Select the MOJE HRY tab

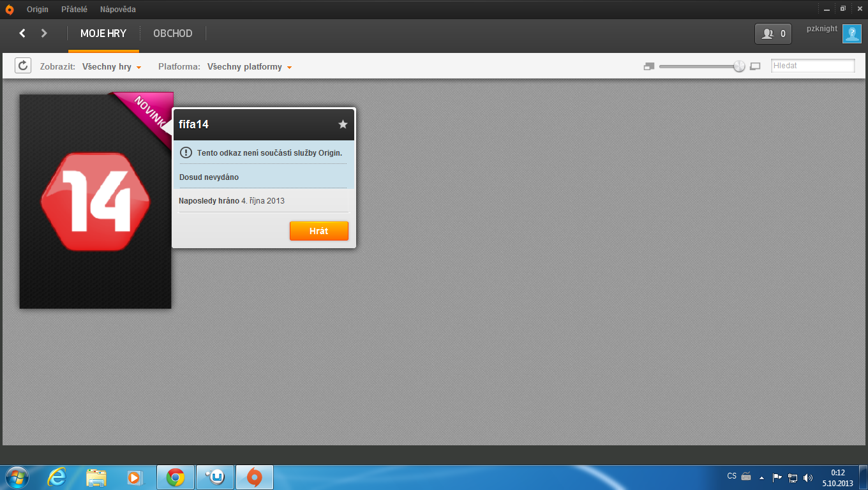point(103,34)
